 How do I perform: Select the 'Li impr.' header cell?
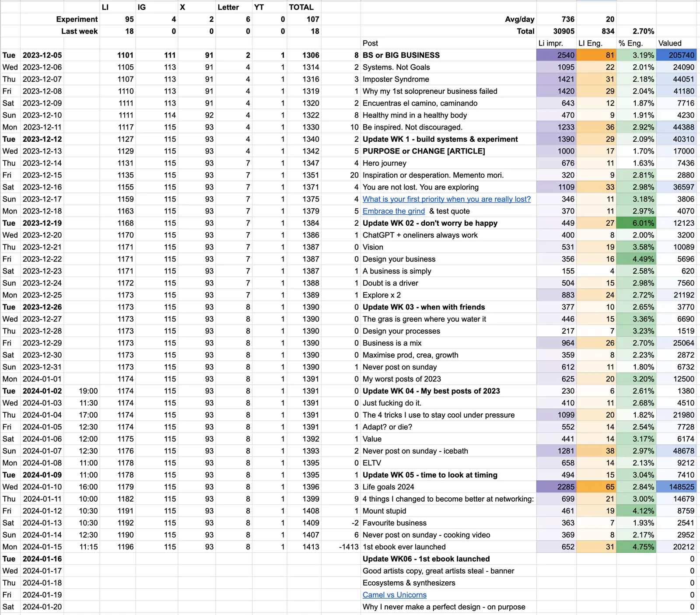click(x=556, y=43)
